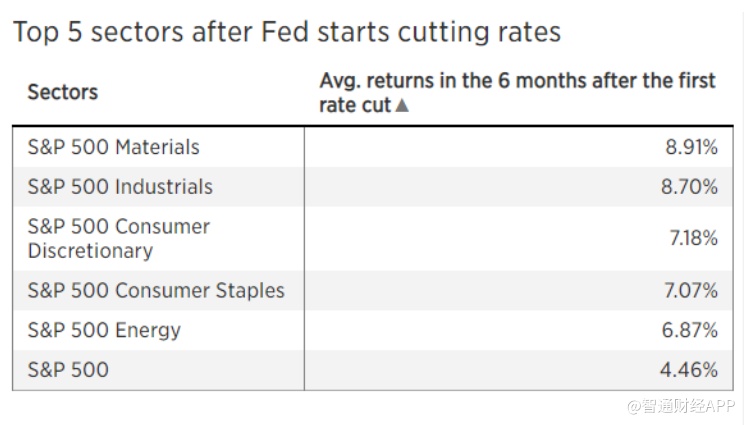Click the 智通财经APP watermark
Screen dimensions: 745x425
tap(681, 406)
